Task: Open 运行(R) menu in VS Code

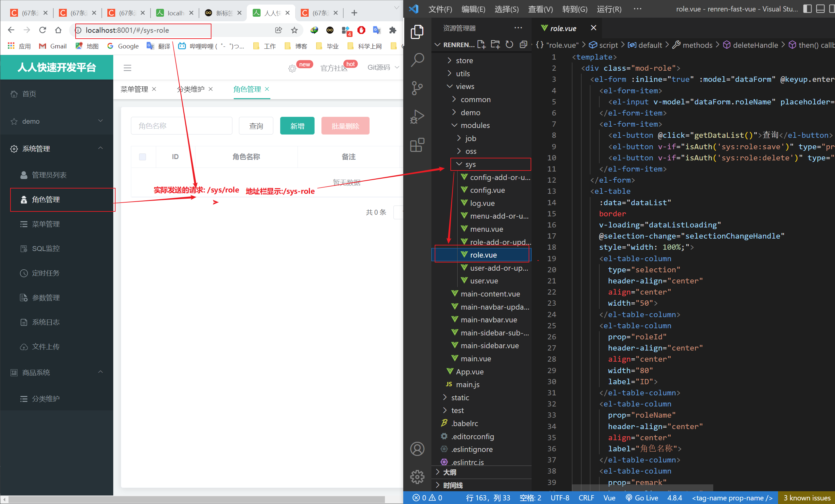Action: tap(609, 9)
